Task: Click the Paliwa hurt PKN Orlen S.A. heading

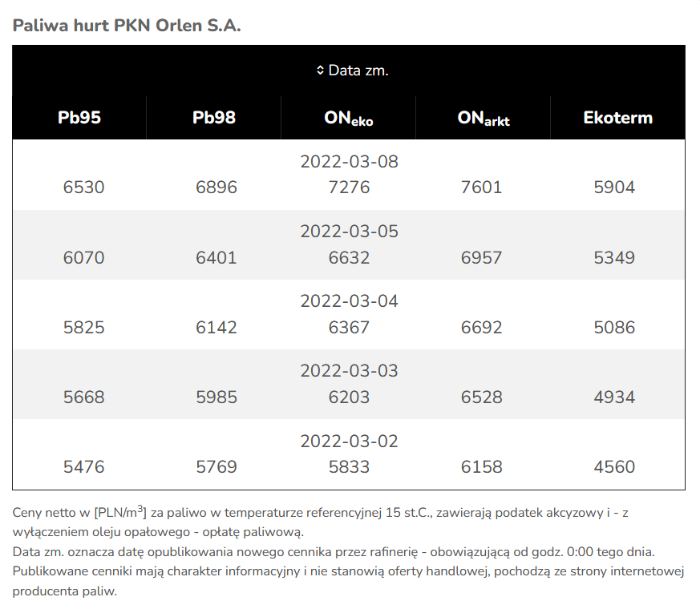Action: [127, 25]
